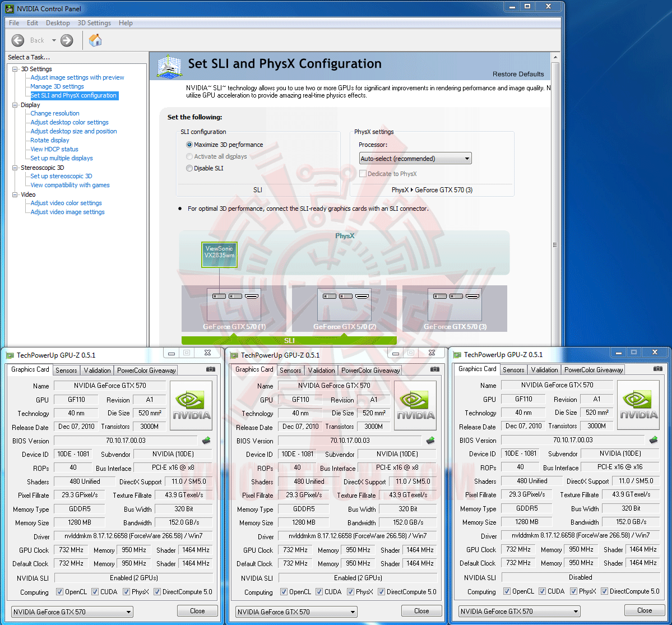The image size is (672, 625).
Task: Open GPU selector dropdown in left GPU-Z
Action: pyautogui.click(x=72, y=612)
